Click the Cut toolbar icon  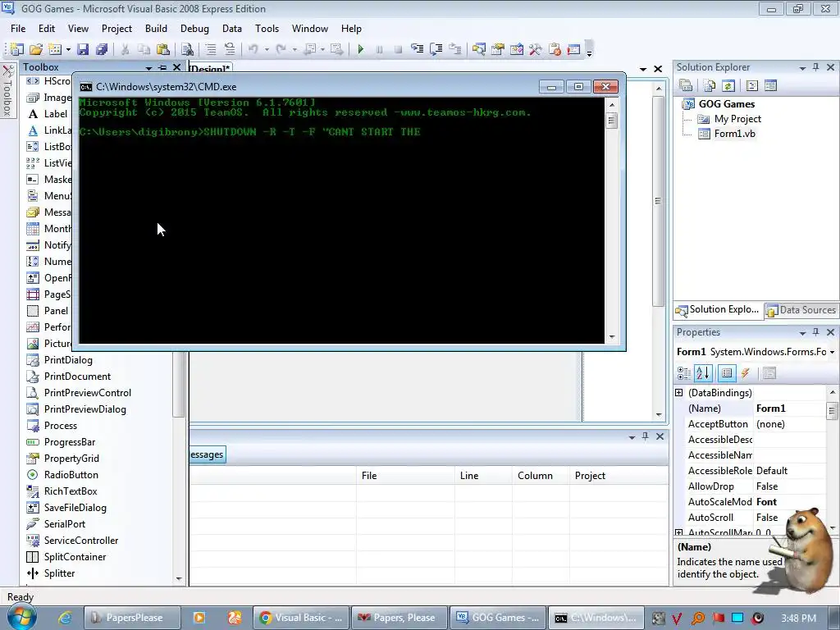click(125, 49)
